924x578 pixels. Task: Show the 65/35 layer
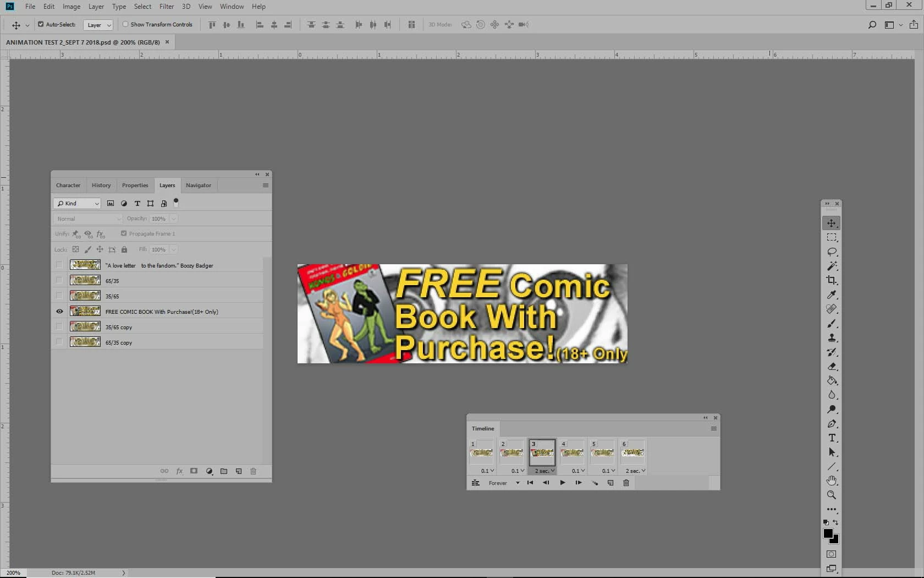point(59,280)
